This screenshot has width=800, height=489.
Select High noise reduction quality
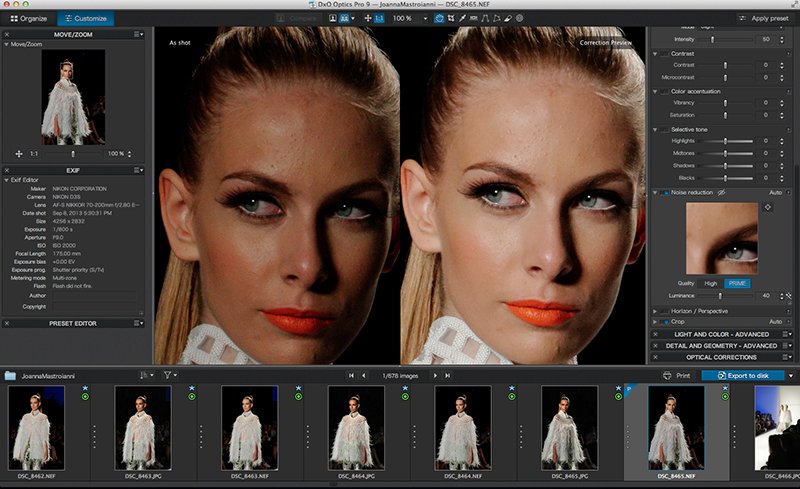click(711, 283)
